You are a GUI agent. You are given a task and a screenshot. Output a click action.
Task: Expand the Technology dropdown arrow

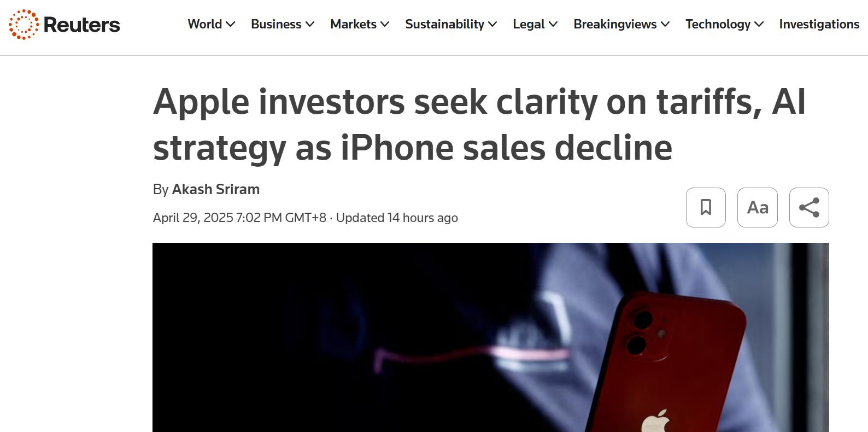[759, 25]
